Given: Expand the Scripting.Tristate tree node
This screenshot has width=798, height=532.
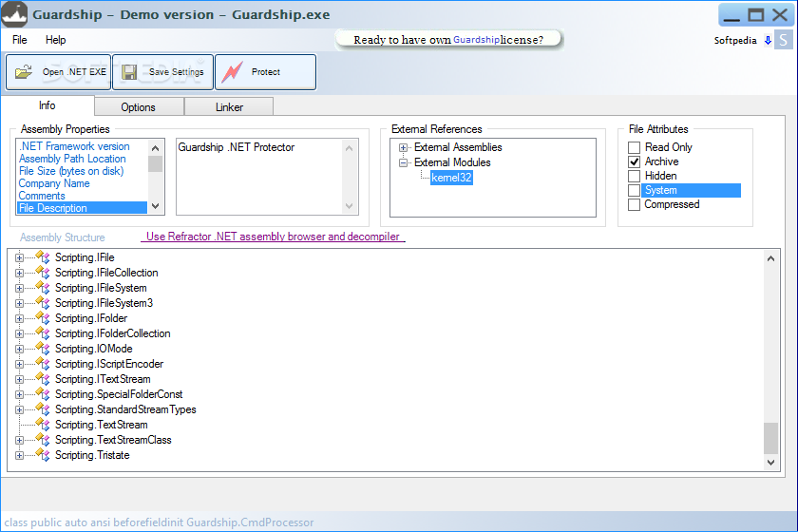Looking at the screenshot, I should 19,455.
